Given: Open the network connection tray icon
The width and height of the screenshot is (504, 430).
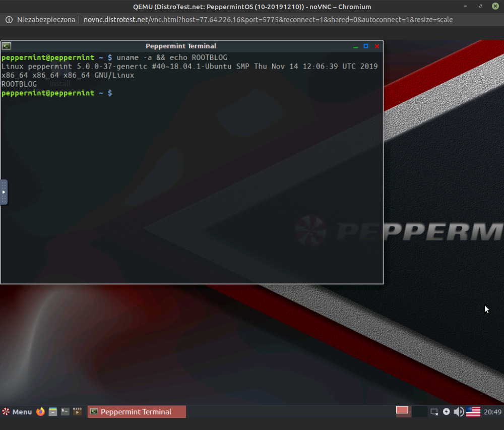Looking at the screenshot, I should [x=434, y=412].
